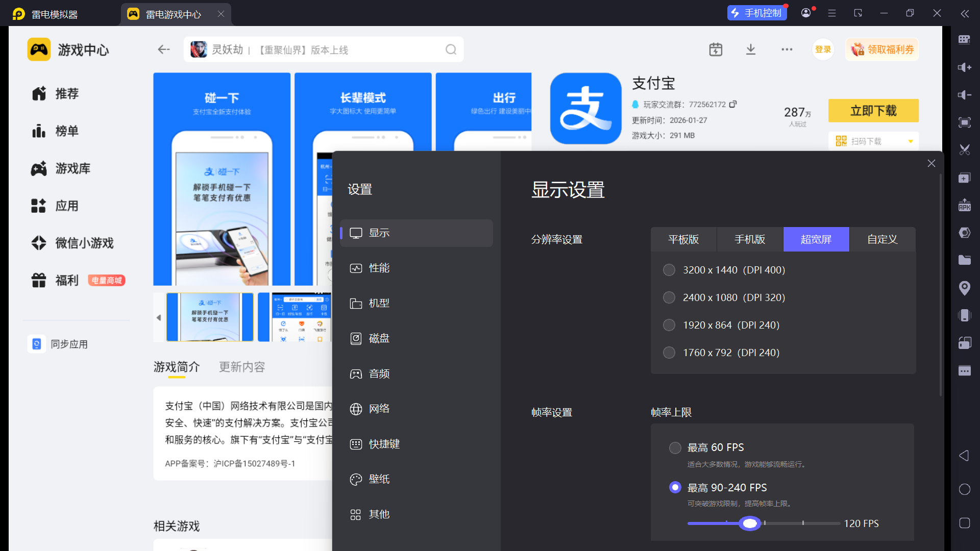Open the location pin tool

click(964, 288)
